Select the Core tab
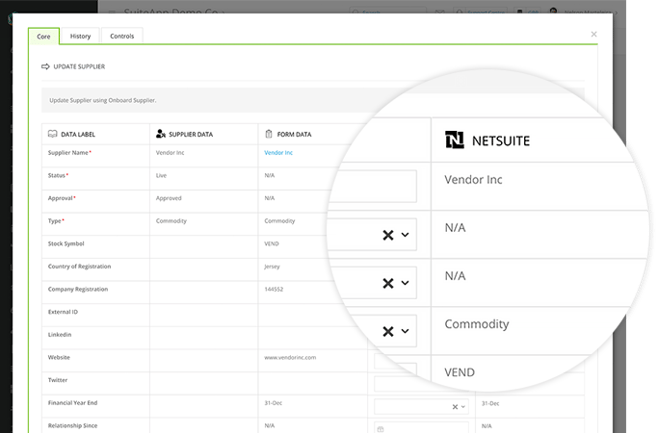The width and height of the screenshot is (658, 433). 44,36
